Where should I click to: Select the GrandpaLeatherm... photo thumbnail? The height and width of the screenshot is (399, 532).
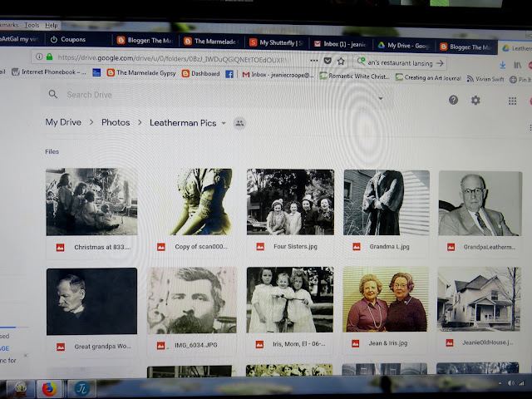(x=480, y=204)
